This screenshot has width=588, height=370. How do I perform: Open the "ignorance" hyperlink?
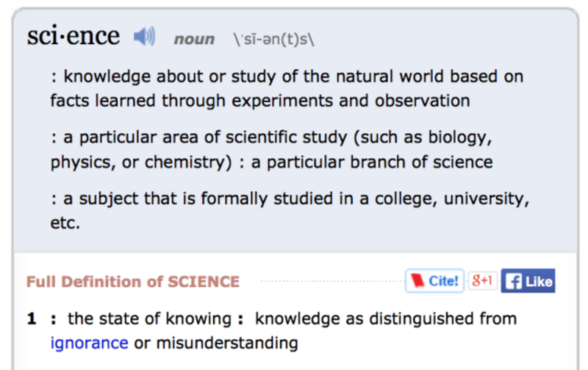[x=89, y=342]
